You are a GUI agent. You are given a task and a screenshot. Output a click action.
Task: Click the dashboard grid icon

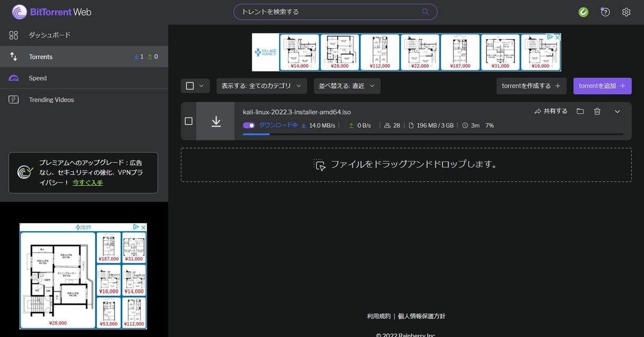pos(14,35)
